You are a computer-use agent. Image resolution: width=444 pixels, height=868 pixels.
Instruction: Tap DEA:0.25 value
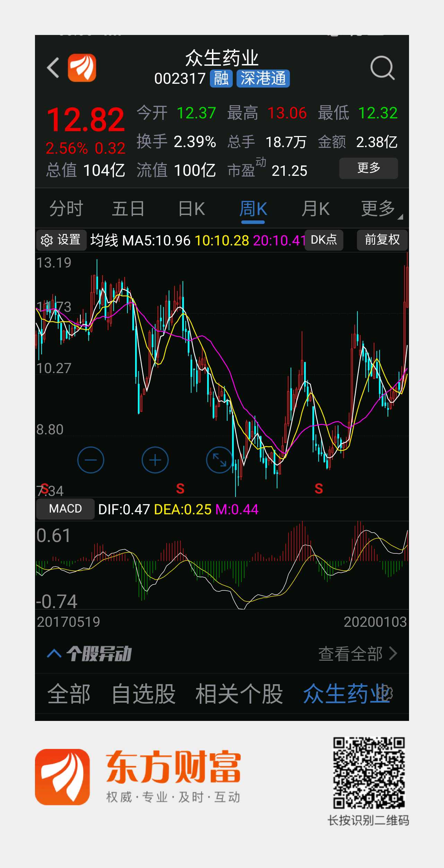tap(183, 509)
